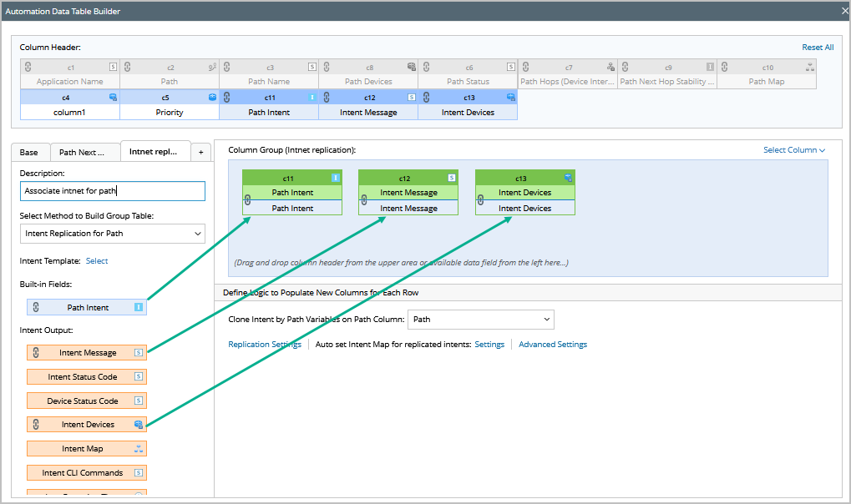The width and height of the screenshot is (851, 504).
Task: Click the string icon on Intent CLI Commands field
Action: pos(139,472)
